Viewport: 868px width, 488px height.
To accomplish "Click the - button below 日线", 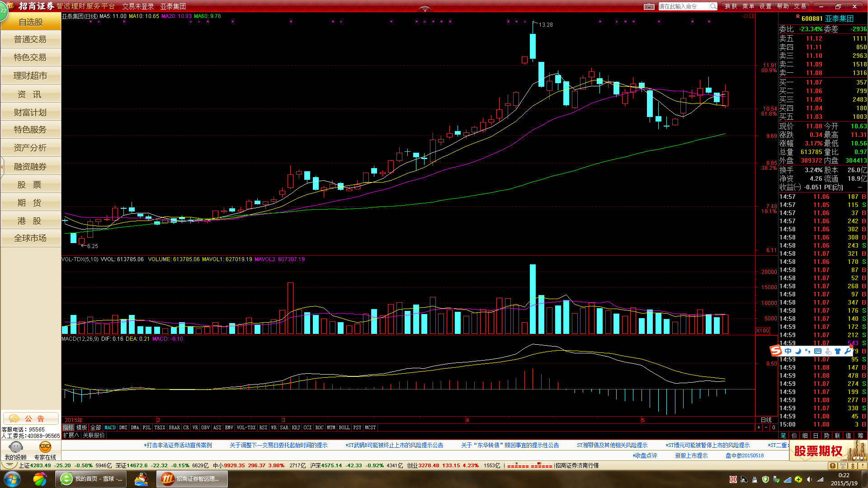I will click(x=766, y=427).
